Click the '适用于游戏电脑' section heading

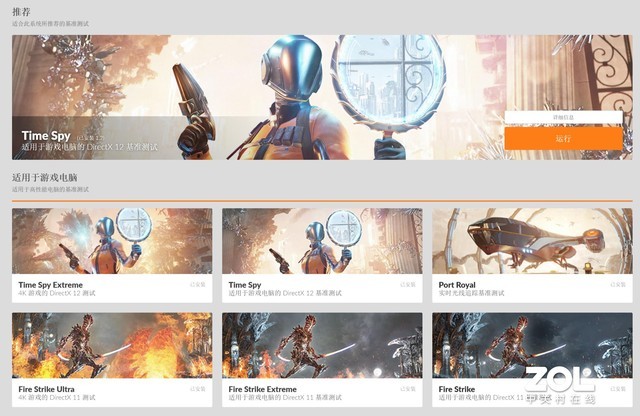click(44, 178)
